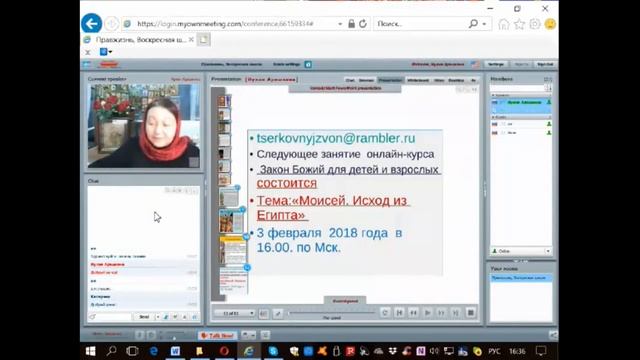This screenshot has width=640, height=360.
Task: Click the padlock security icon
Action: click(351, 24)
